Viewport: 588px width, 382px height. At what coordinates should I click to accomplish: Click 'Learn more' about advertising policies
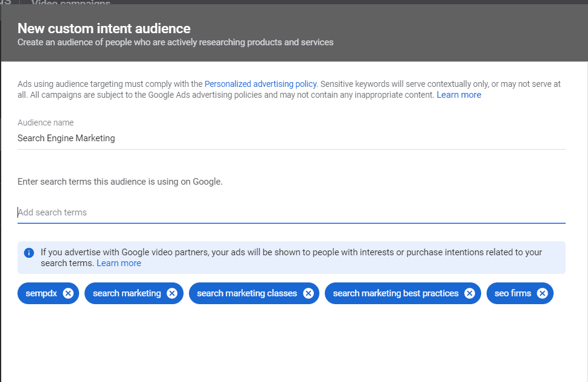coord(459,95)
